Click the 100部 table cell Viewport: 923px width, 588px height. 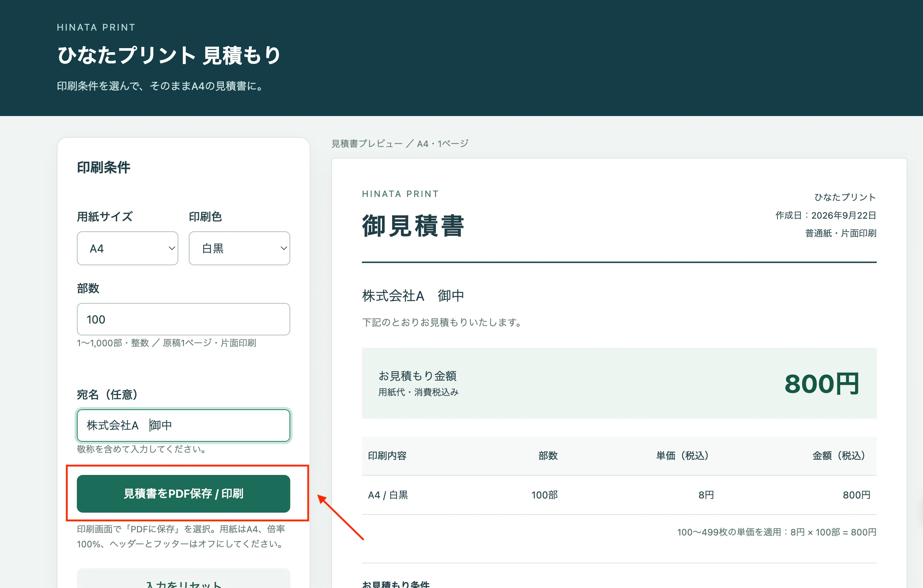(x=544, y=495)
